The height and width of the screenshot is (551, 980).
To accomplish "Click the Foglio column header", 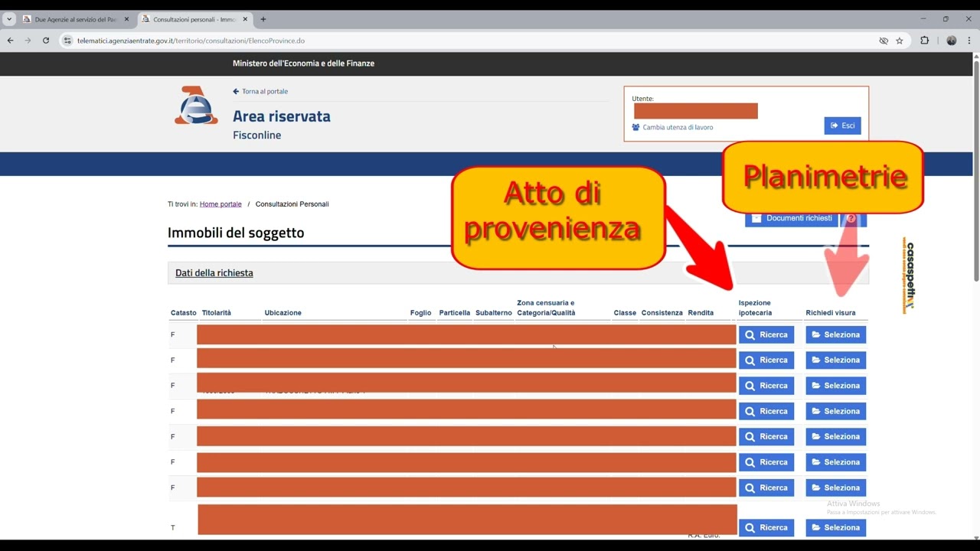I will click(x=420, y=313).
